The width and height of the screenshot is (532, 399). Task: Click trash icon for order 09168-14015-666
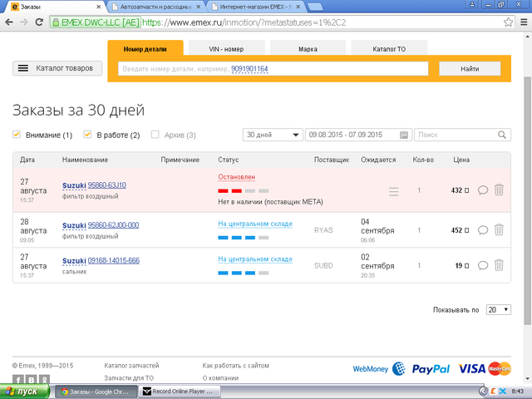[x=499, y=265]
